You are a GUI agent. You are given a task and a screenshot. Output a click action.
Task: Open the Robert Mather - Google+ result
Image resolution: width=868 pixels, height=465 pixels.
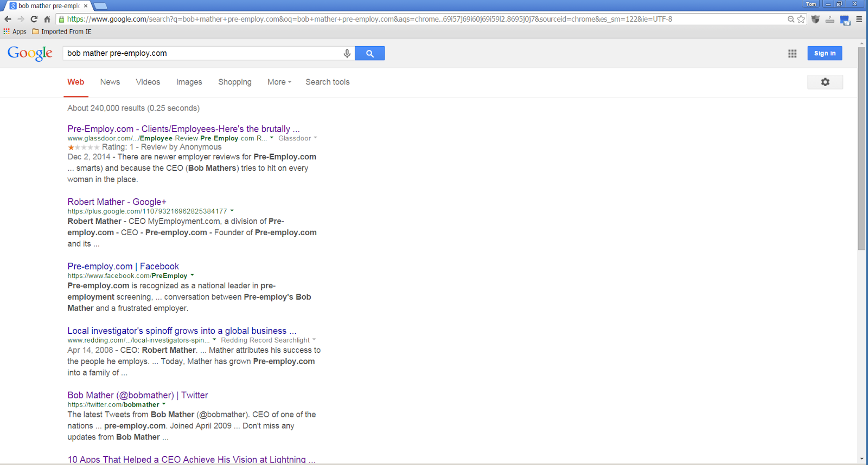[x=117, y=202]
